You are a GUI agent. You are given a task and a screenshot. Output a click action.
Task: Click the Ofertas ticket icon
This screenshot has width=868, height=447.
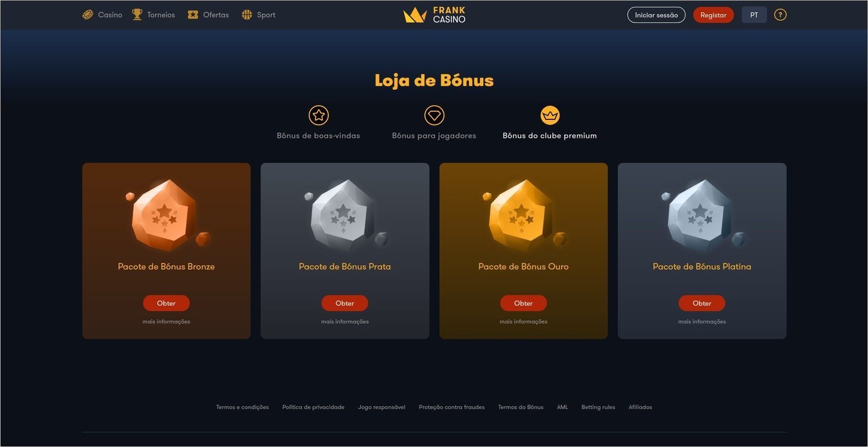click(x=193, y=14)
